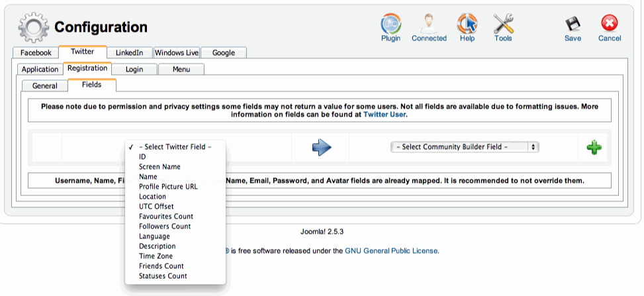Choose '- Select Twitter Field -' option
Viewport: 644px width, 296px height.
pos(175,147)
